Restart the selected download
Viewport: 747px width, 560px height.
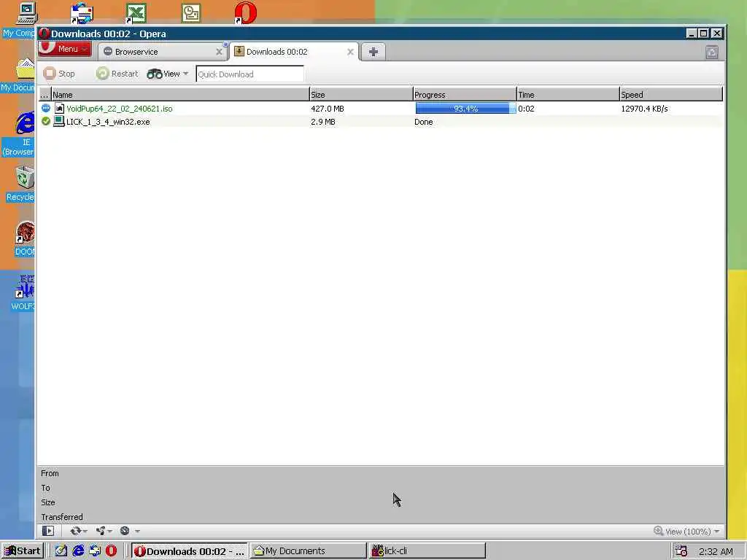(117, 74)
